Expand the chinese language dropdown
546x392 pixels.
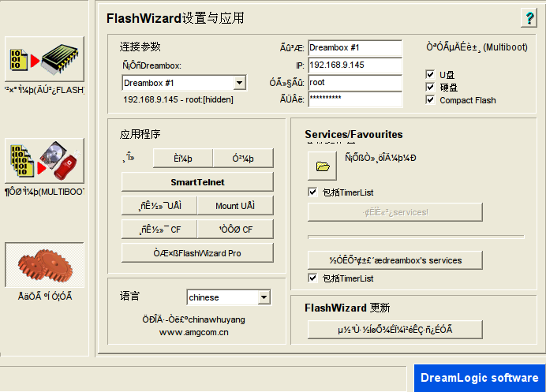pyautogui.click(x=264, y=297)
